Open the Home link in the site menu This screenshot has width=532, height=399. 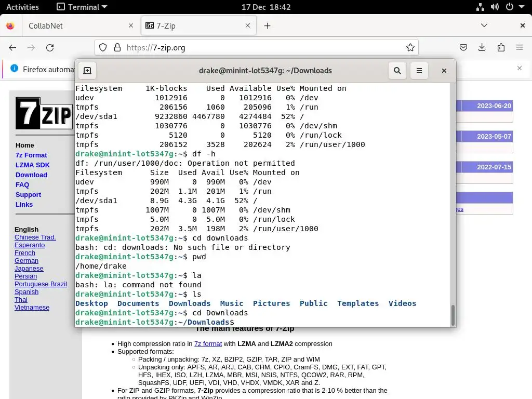click(x=25, y=145)
